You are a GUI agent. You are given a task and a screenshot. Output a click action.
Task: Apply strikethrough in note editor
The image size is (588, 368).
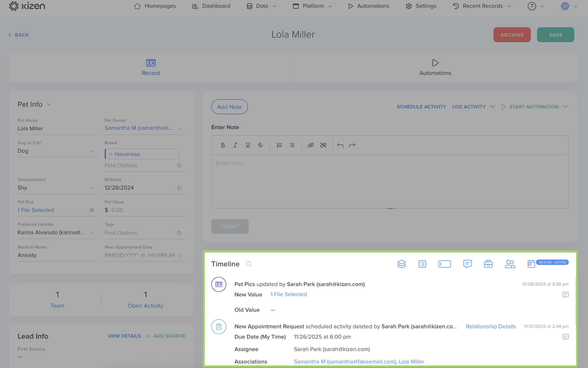[x=260, y=145]
